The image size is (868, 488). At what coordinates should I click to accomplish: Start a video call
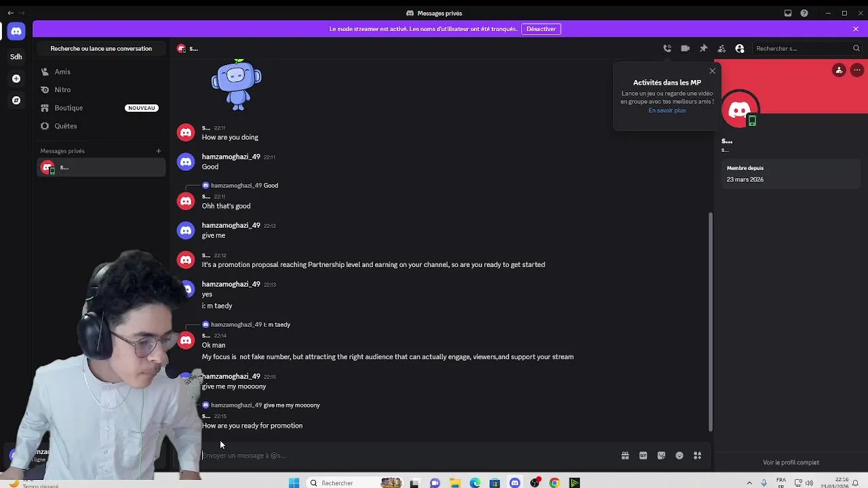[686, 48]
